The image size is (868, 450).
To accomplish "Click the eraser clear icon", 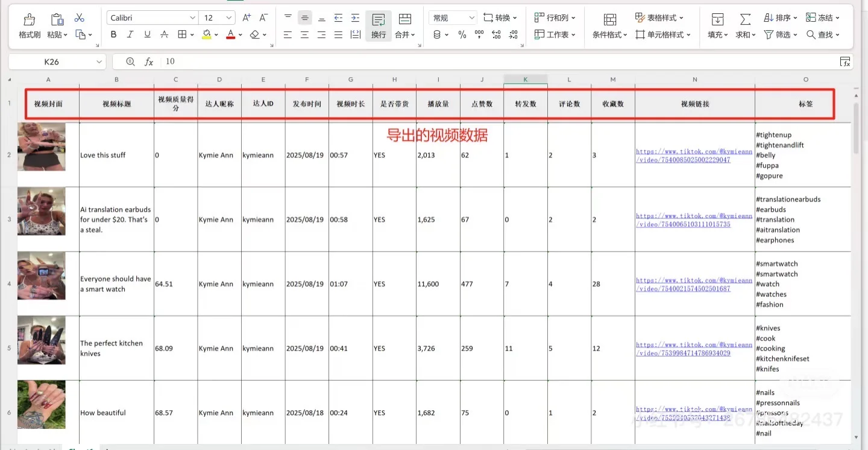I will tap(254, 35).
